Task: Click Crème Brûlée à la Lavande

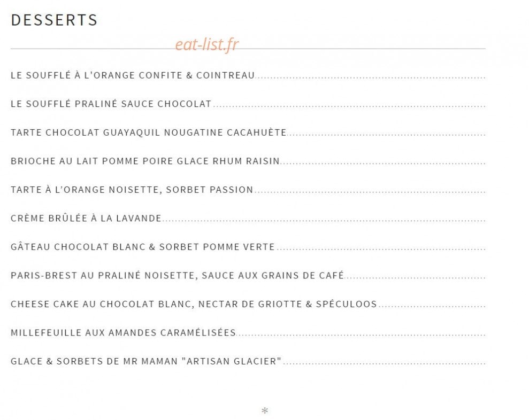Action: click(86, 218)
